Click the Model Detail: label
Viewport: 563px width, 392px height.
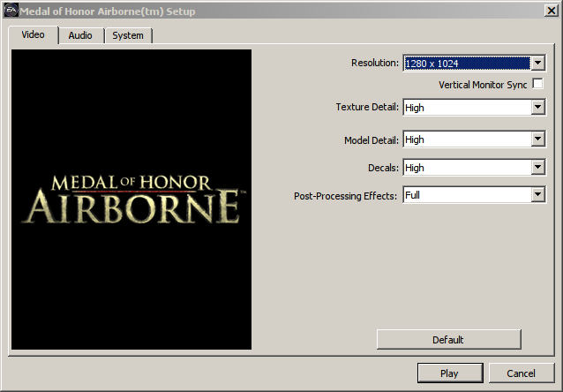372,140
